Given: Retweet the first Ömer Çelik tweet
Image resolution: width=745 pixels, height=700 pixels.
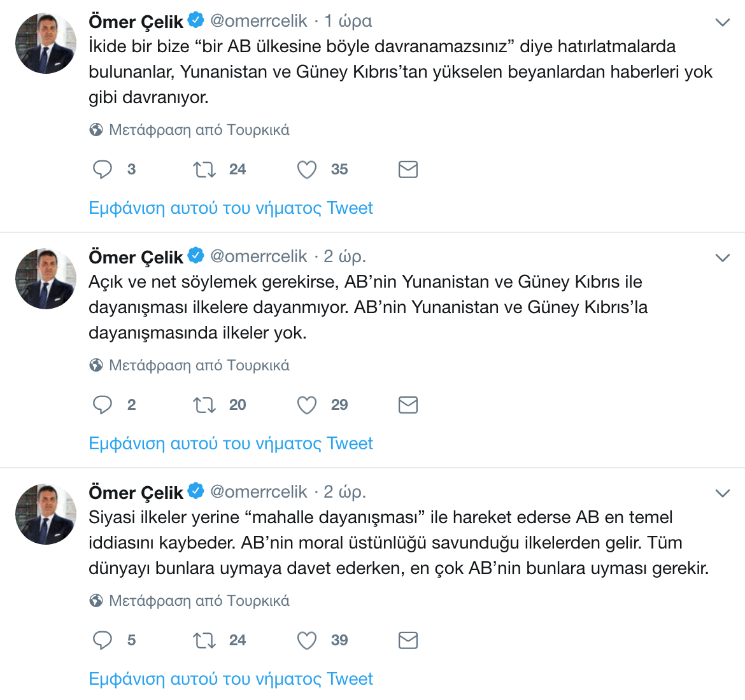Looking at the screenshot, I should click(x=204, y=170).
